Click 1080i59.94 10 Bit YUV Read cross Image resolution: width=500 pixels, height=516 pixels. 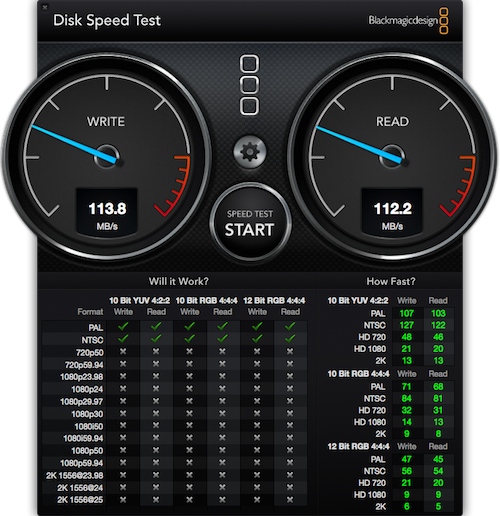click(x=156, y=437)
